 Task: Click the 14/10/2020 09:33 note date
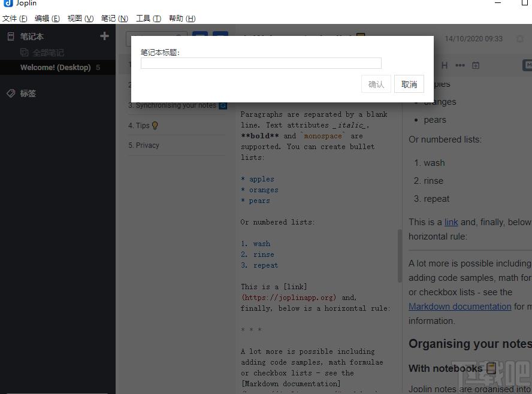[474, 39]
